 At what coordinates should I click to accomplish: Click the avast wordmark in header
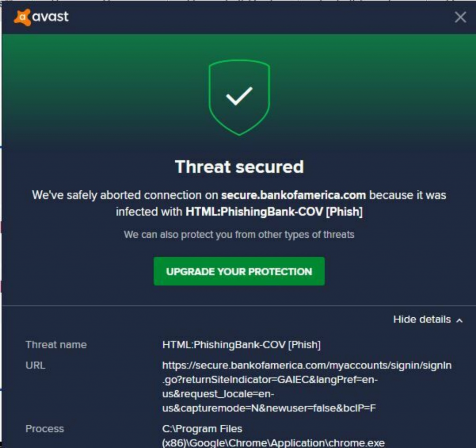pos(50,17)
